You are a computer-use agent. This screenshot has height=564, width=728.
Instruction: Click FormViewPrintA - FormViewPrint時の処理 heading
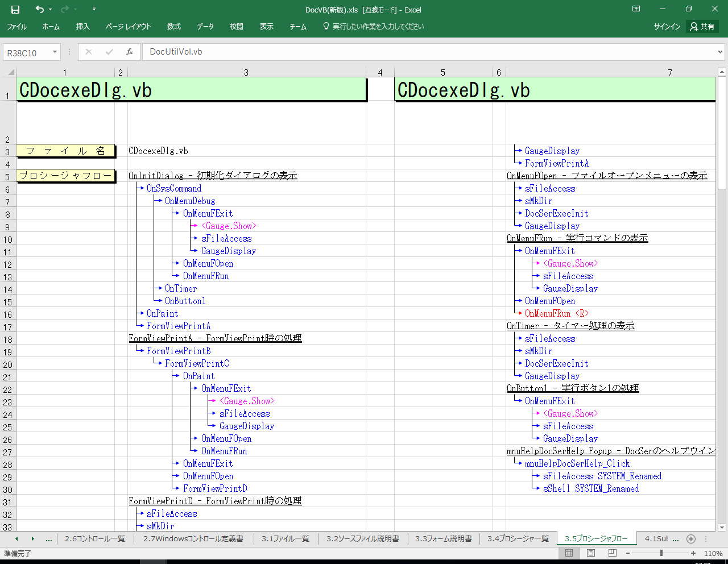click(215, 338)
